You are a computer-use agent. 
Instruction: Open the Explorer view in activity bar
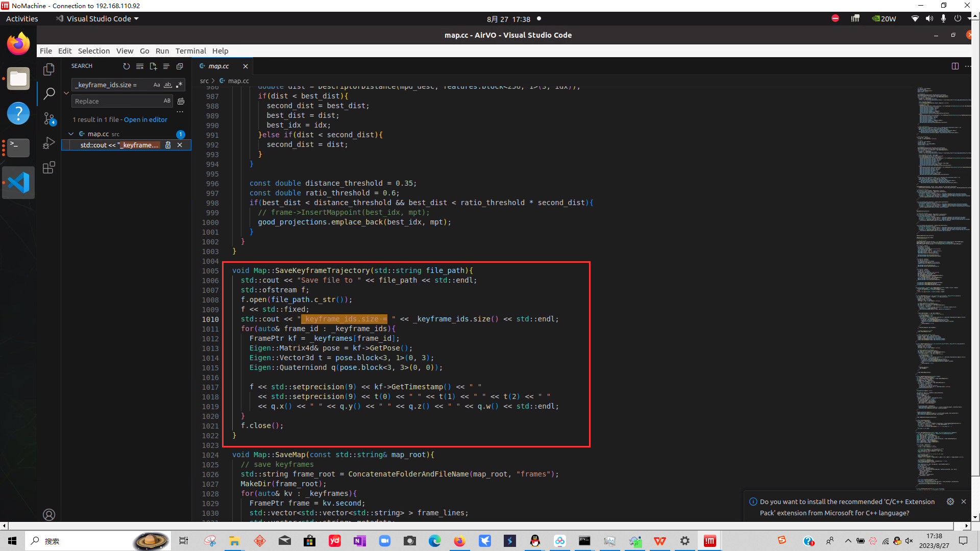coord(49,69)
